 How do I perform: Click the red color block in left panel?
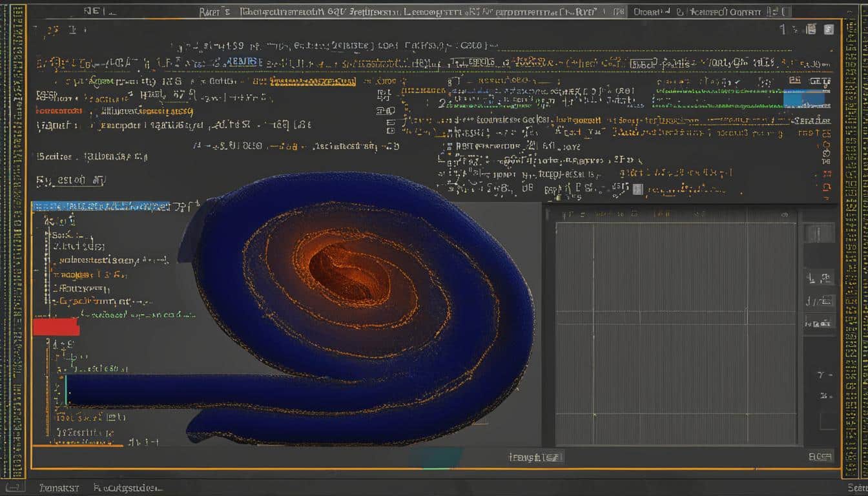tap(56, 326)
